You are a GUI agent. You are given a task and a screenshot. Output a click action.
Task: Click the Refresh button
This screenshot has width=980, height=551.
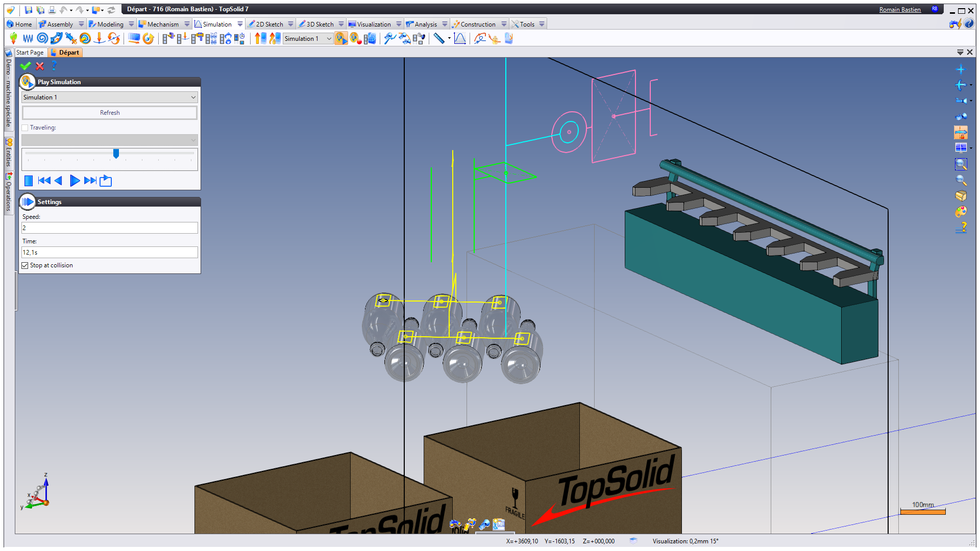pyautogui.click(x=110, y=113)
